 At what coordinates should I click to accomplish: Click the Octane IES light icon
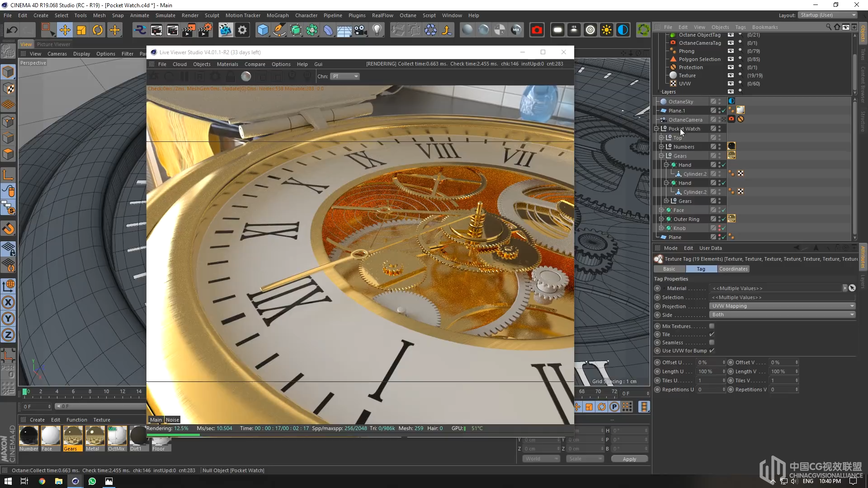coord(574,30)
